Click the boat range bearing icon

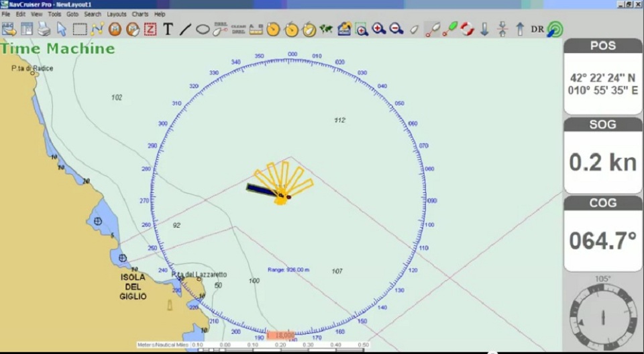click(221, 29)
